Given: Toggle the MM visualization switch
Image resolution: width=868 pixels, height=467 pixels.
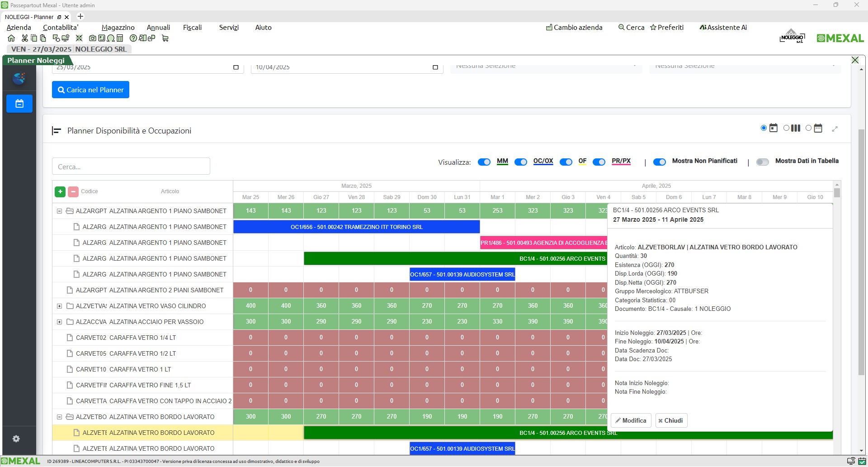Looking at the screenshot, I should tap(484, 162).
